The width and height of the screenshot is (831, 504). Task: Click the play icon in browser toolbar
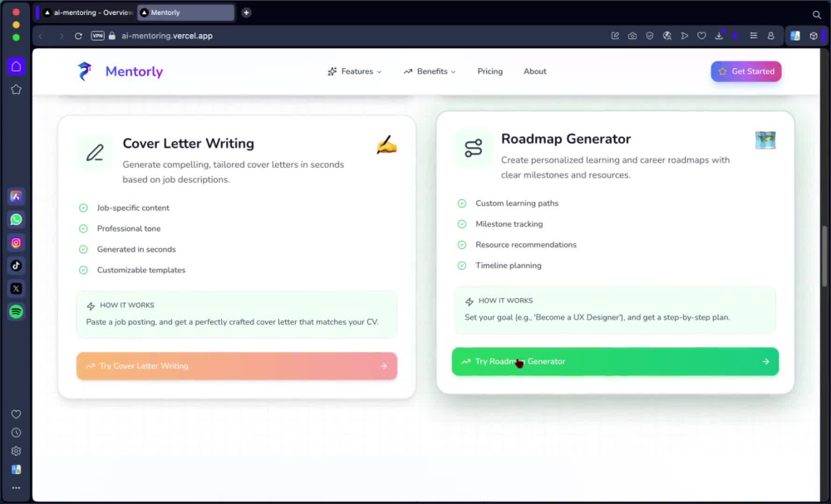pos(684,36)
